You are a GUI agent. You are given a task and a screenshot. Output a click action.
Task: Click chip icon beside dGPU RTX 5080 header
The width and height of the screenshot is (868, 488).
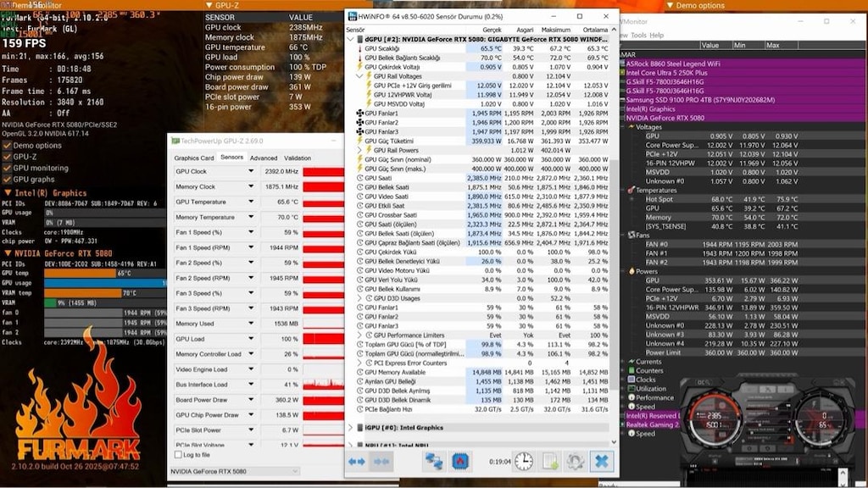[359, 39]
